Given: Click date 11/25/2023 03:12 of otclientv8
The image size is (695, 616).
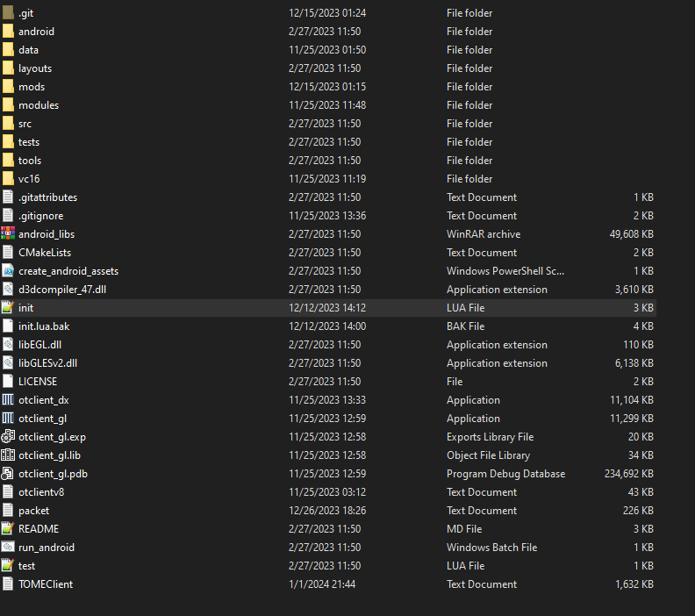Looking at the screenshot, I should click(327, 492).
